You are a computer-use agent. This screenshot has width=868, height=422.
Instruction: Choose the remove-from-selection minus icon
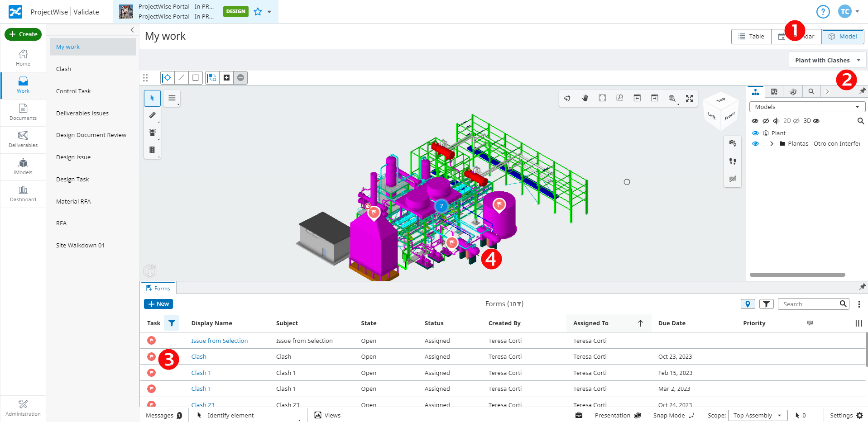point(240,78)
